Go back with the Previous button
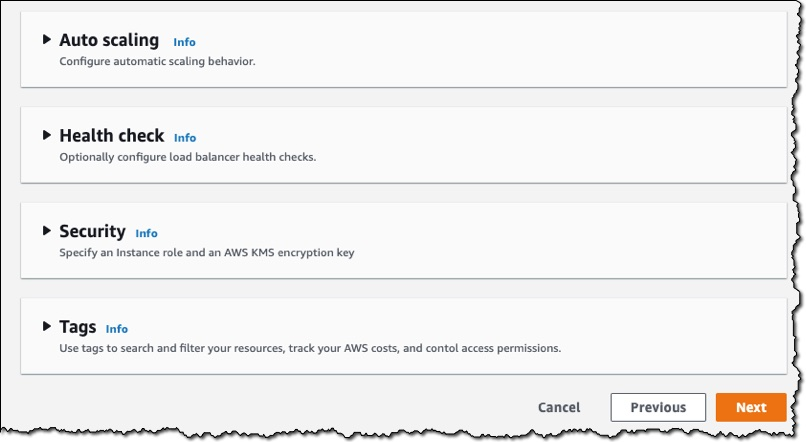 click(658, 407)
